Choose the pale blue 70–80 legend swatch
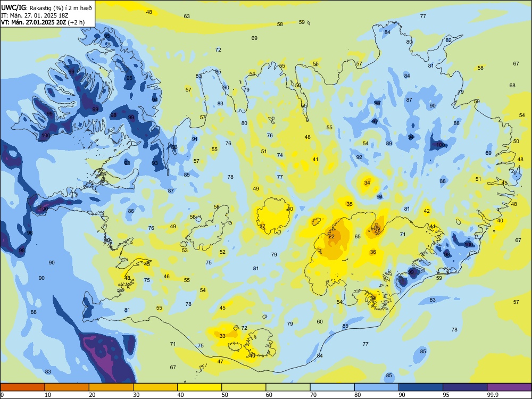Screen dimensions: 532x399 [x=332, y=387]
